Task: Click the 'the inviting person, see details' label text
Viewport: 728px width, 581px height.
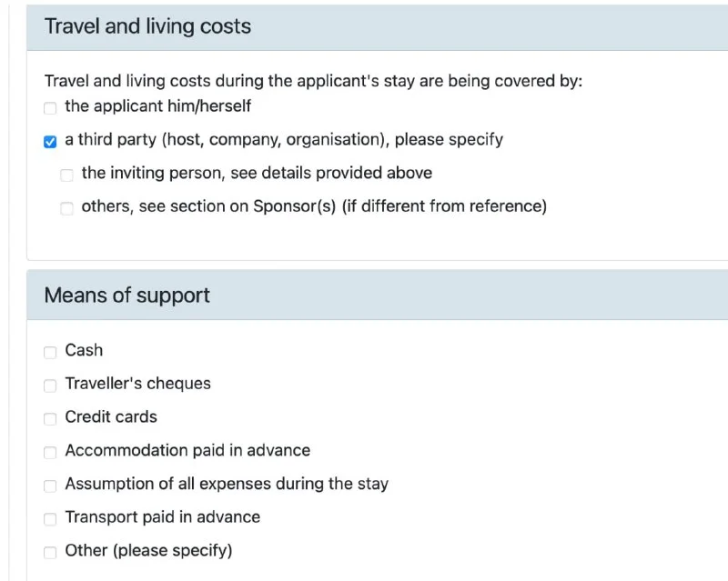Action: click(257, 173)
